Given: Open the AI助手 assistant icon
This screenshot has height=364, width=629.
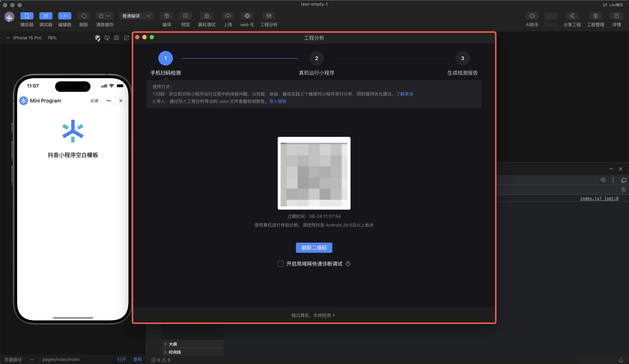Looking at the screenshot, I should [532, 16].
